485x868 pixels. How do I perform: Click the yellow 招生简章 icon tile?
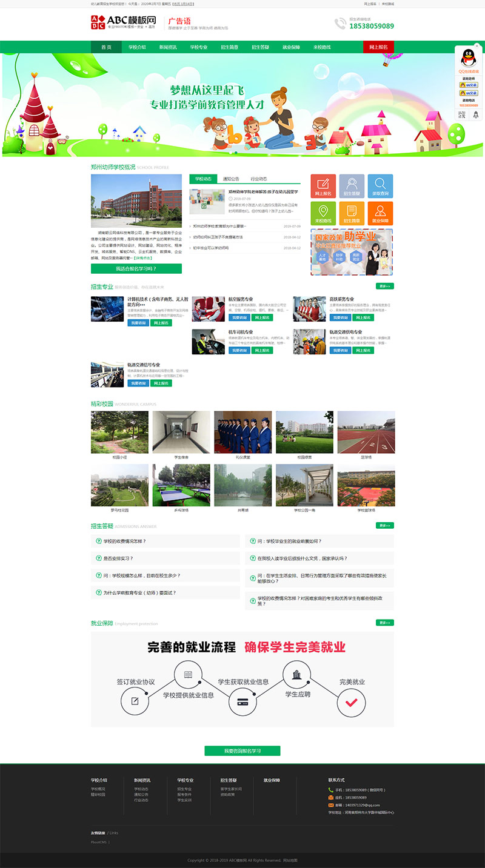pyautogui.click(x=352, y=213)
